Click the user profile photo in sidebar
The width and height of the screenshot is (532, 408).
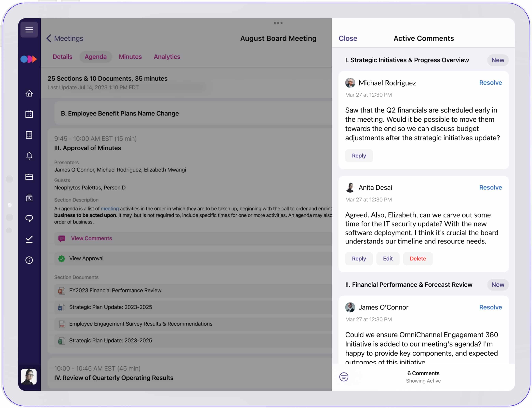[x=29, y=377]
